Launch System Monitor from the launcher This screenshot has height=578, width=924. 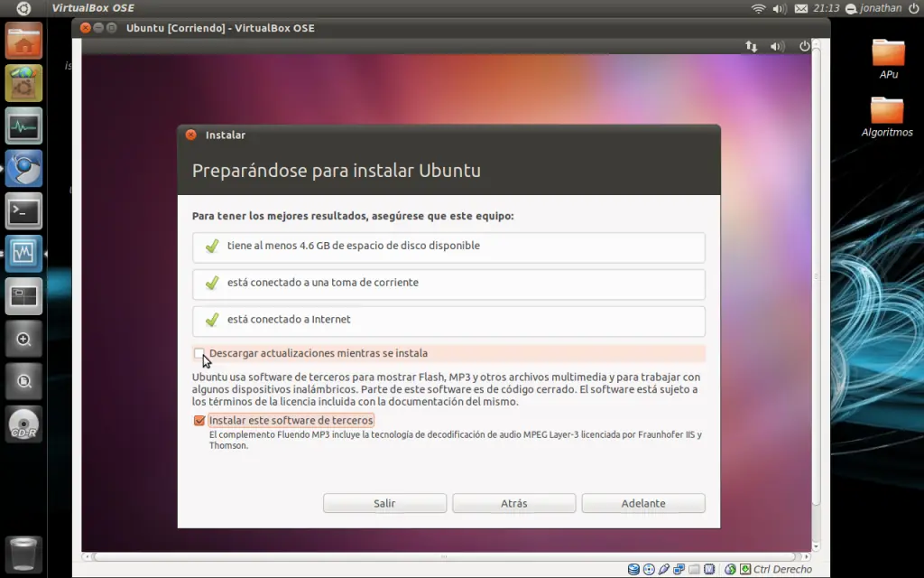[x=23, y=126]
